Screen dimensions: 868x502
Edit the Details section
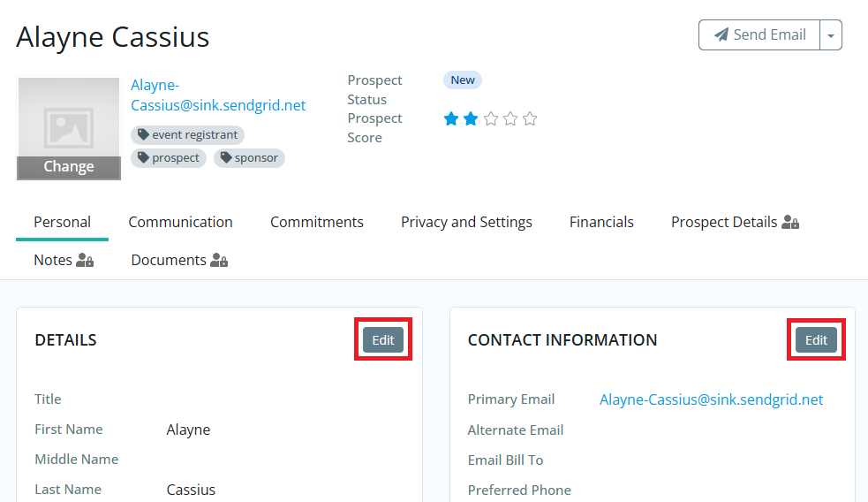coord(383,340)
